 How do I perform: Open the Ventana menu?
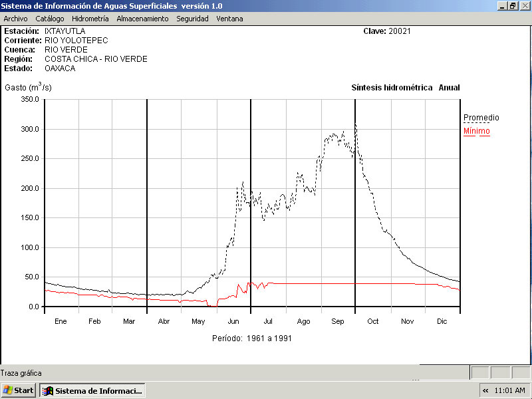229,19
